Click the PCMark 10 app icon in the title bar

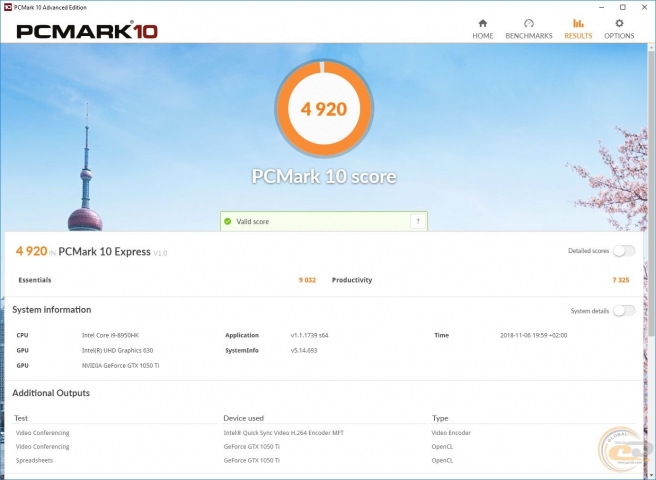coord(8,7)
